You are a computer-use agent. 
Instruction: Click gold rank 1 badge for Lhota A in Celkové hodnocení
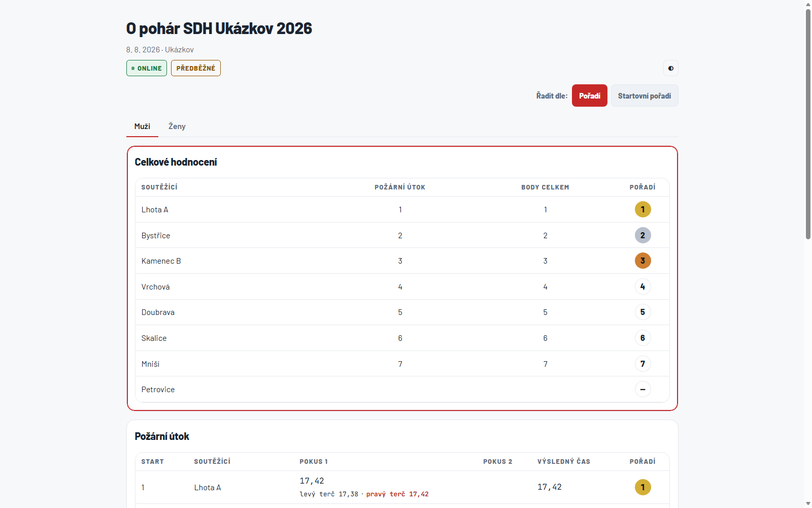point(642,209)
